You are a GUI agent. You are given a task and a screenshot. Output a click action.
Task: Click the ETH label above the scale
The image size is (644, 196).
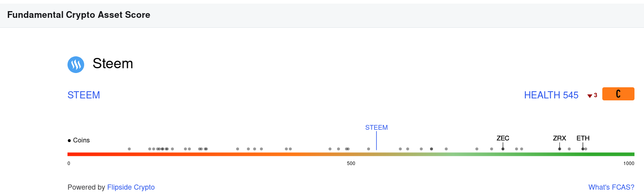click(583, 138)
